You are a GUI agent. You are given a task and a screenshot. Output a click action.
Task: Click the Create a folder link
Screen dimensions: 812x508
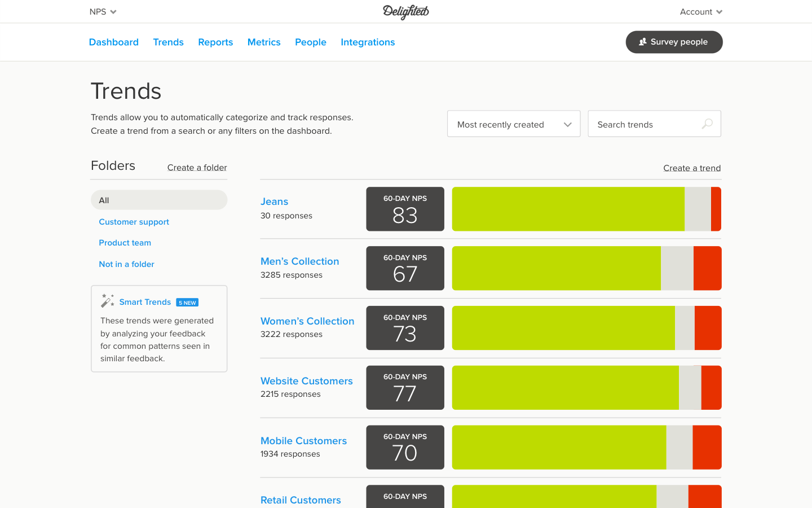[x=197, y=168]
